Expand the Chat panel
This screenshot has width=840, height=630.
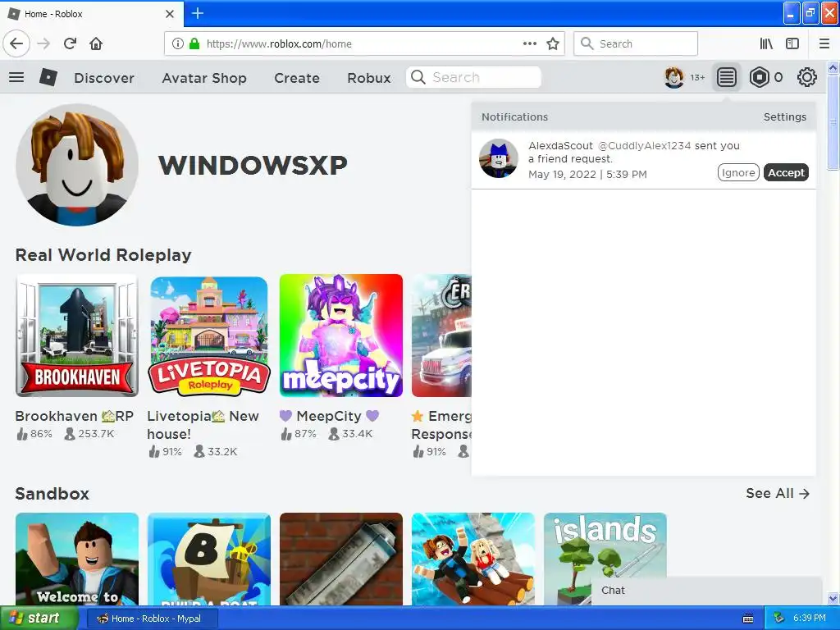click(x=706, y=591)
